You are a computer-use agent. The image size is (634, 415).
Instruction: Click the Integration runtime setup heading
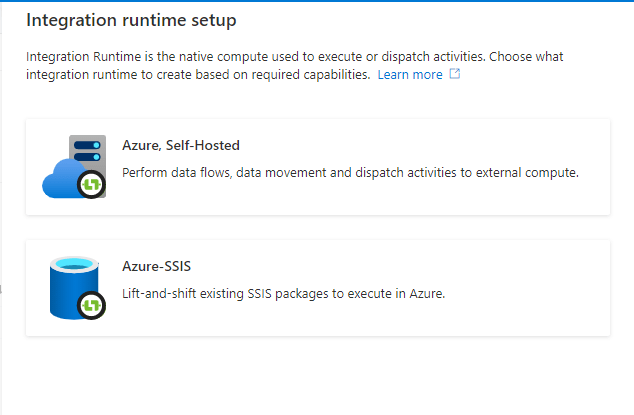(x=131, y=20)
